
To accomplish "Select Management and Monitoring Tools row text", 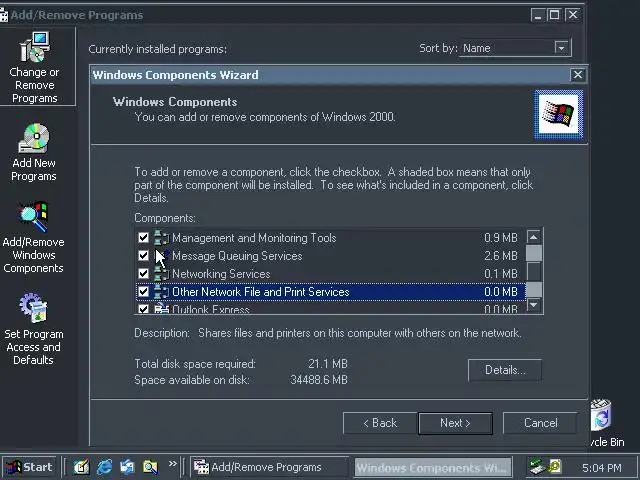I will 254,238.
